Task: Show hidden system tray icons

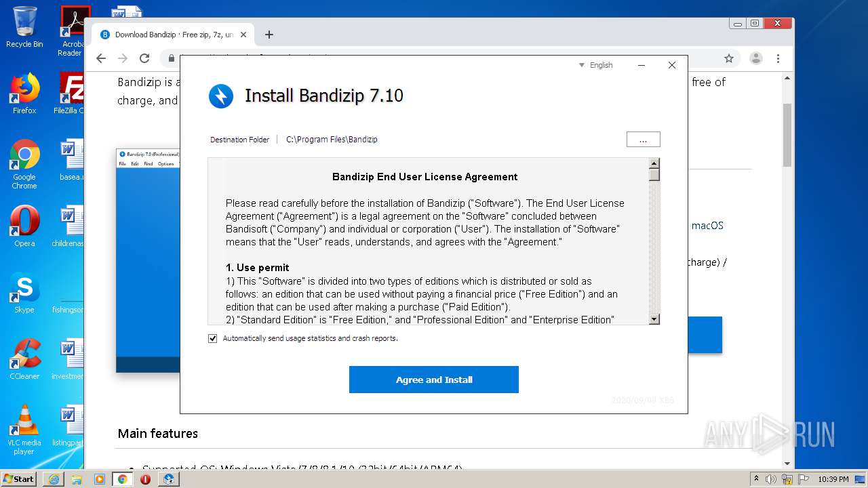Action: [757, 479]
